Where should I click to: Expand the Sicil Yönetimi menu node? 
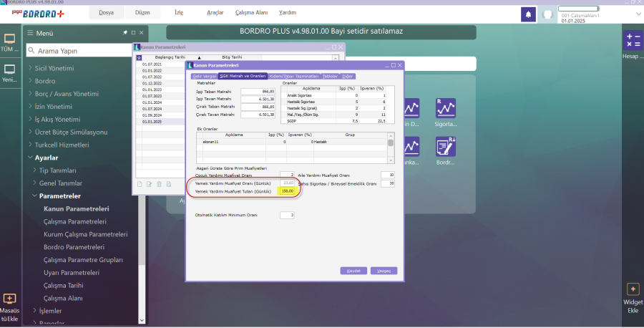pyautogui.click(x=30, y=68)
